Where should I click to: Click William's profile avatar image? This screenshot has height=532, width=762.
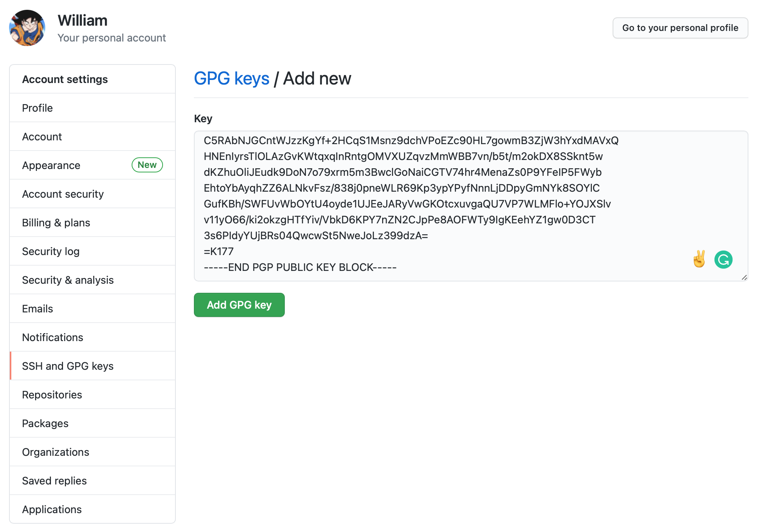click(28, 28)
